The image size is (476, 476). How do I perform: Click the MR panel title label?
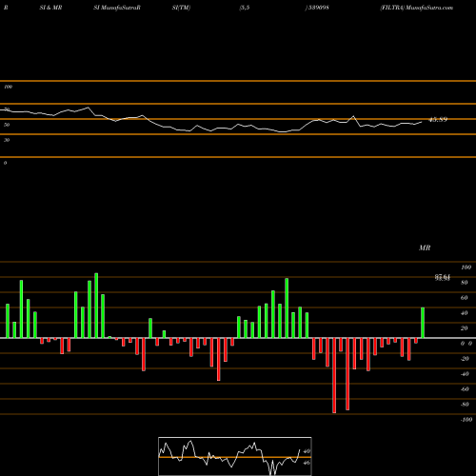point(425,248)
